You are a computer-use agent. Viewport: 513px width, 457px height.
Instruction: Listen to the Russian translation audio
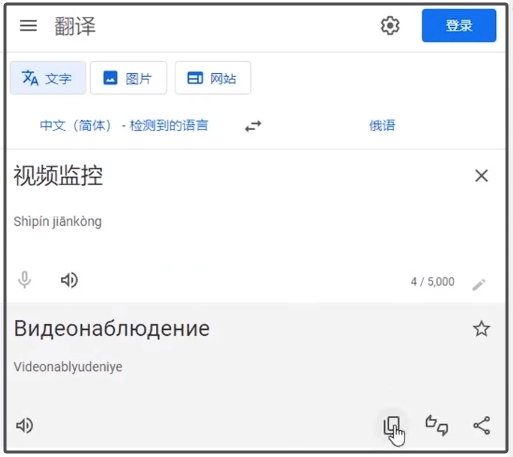coord(25,426)
